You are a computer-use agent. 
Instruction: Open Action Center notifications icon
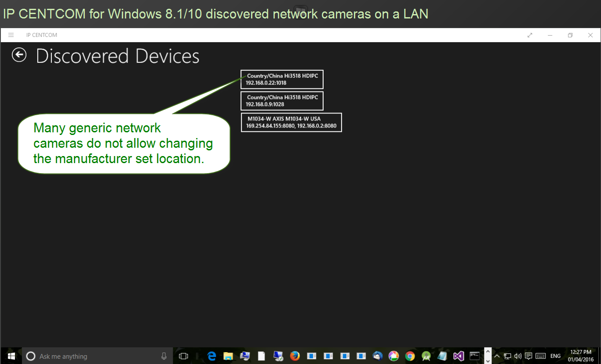click(529, 356)
